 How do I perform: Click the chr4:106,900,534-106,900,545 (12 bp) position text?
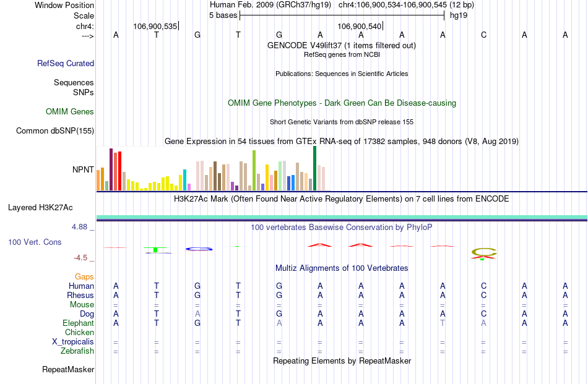click(406, 5)
